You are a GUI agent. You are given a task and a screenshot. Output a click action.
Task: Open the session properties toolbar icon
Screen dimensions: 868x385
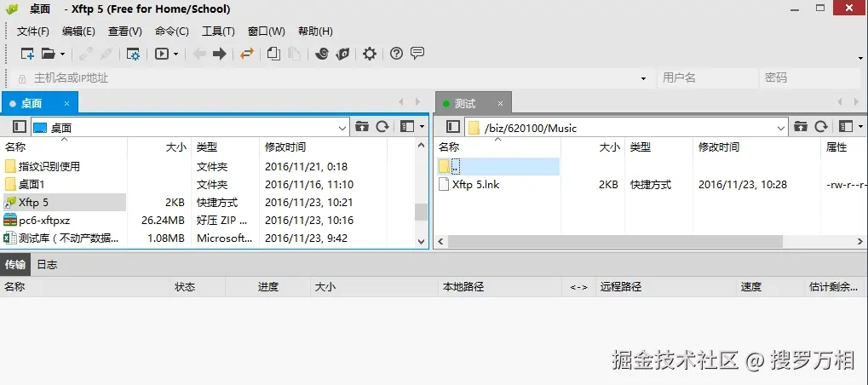[x=133, y=54]
